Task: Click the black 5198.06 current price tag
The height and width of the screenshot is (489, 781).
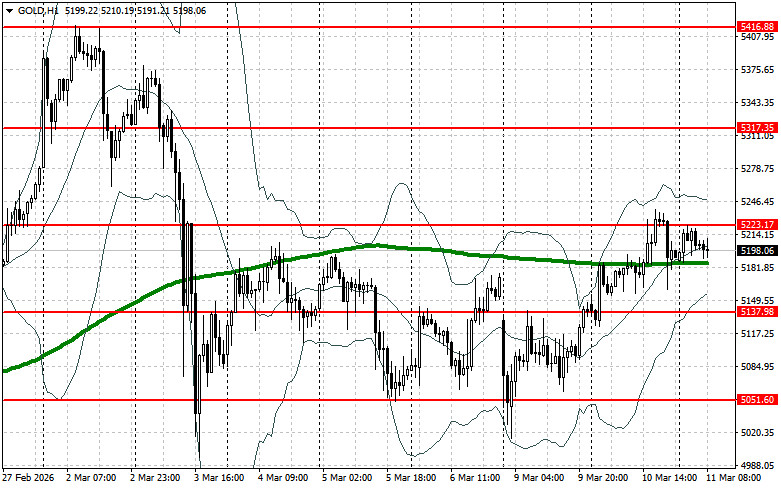Action: (x=755, y=251)
